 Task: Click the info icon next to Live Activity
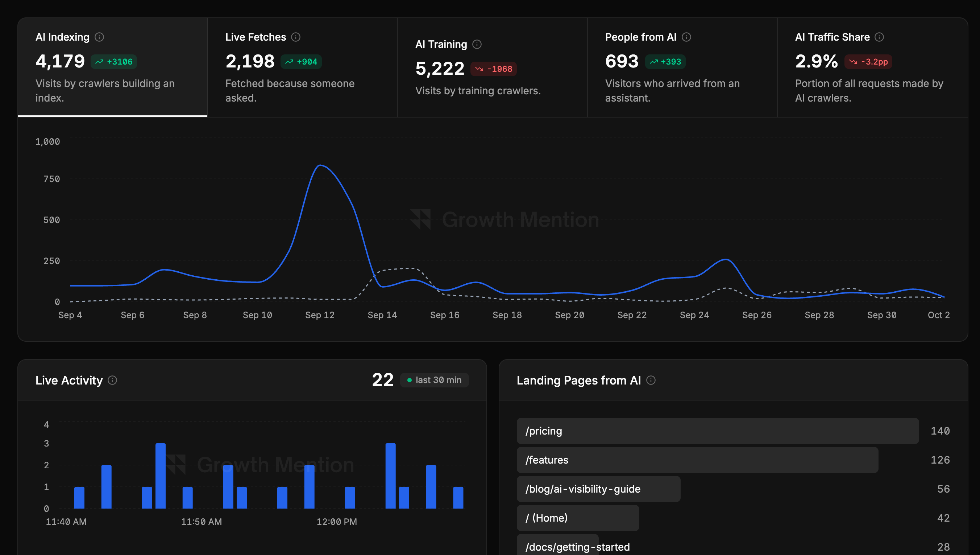click(x=112, y=380)
